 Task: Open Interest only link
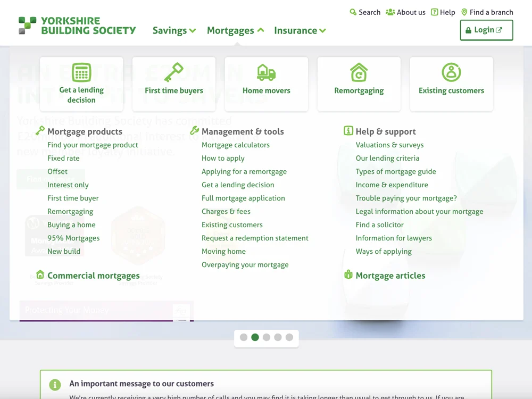68,185
